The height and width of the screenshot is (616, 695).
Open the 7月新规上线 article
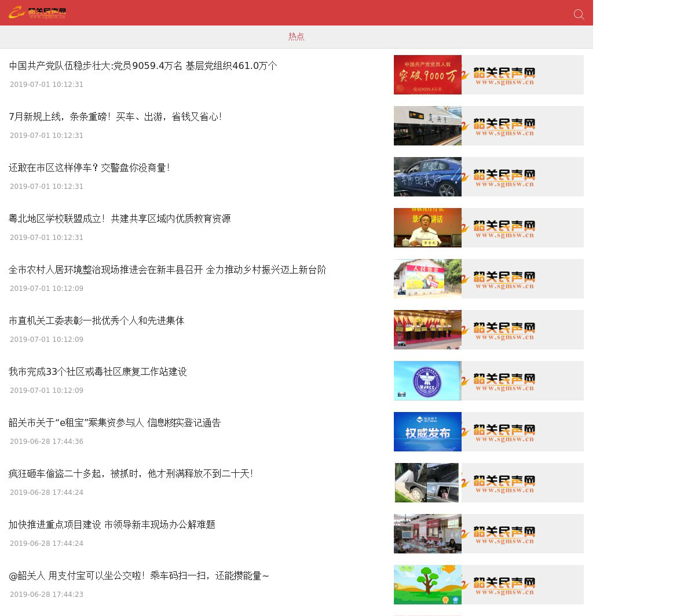pyautogui.click(x=115, y=117)
